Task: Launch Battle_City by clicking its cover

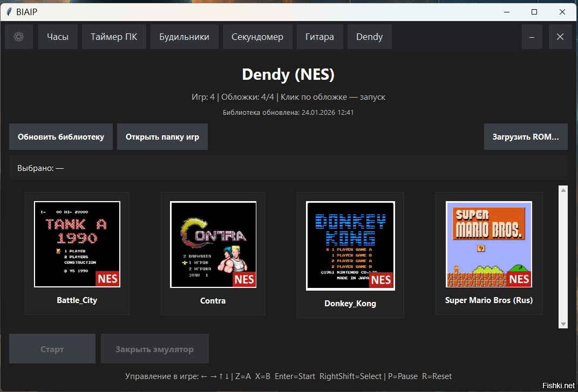Action: (77, 244)
